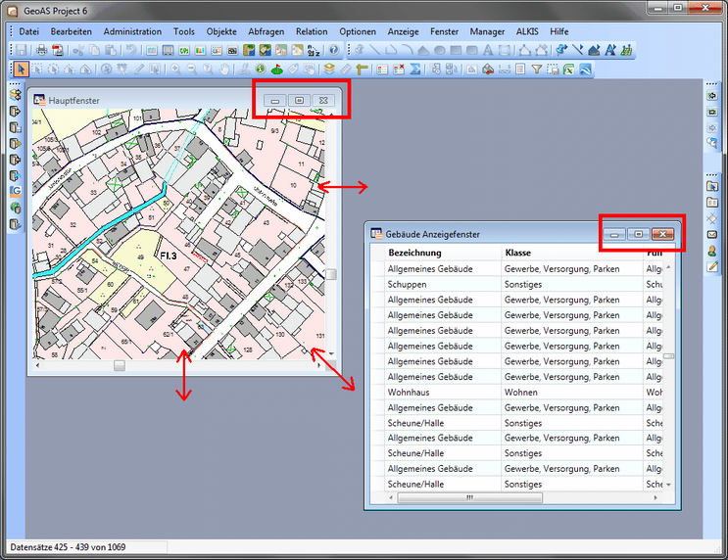Screen dimensions: 728x560
Task: Click the yellow T-shaped ruler icon
Action: click(x=362, y=70)
